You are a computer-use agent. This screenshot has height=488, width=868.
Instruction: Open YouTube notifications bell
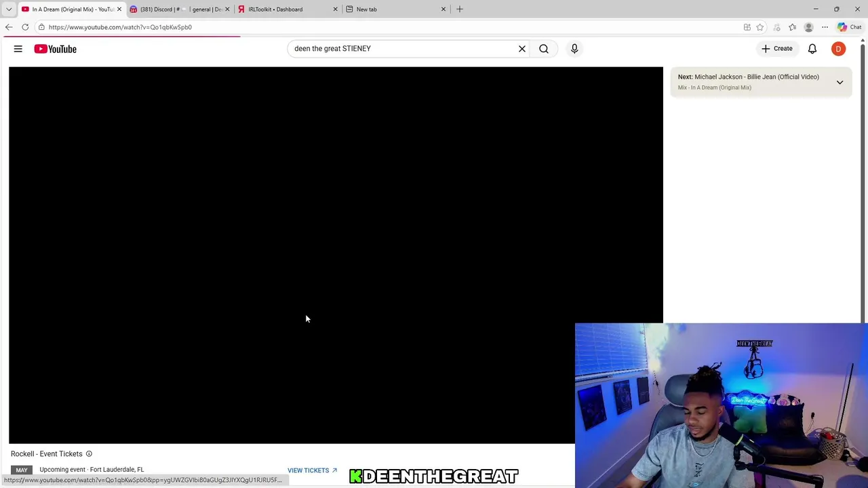[812, 49]
